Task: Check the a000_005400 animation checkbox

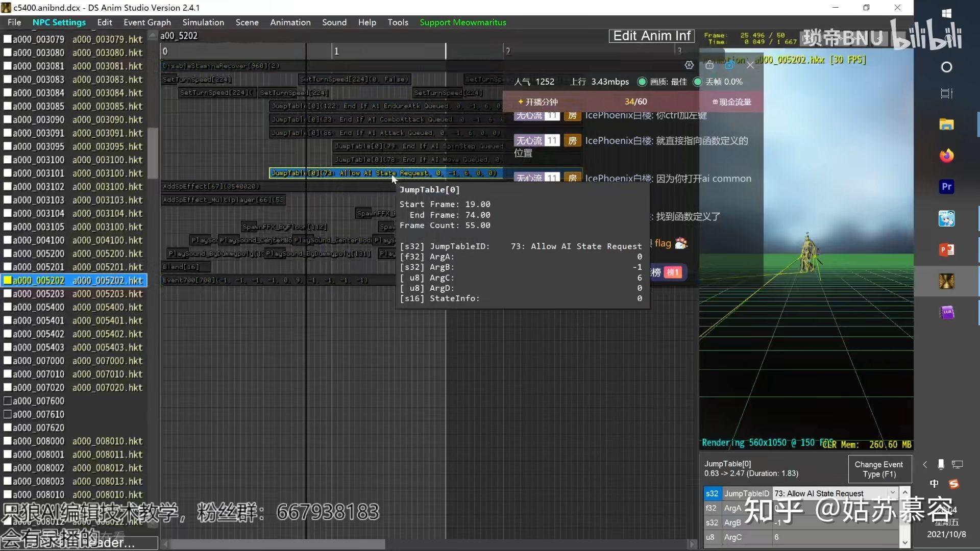Action: 8,307
